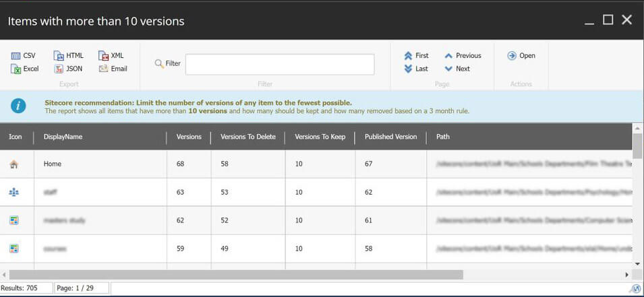Click vertical scrollbar down arrow
Image resolution: width=644 pixels, height=297 pixels.
pos(637,264)
